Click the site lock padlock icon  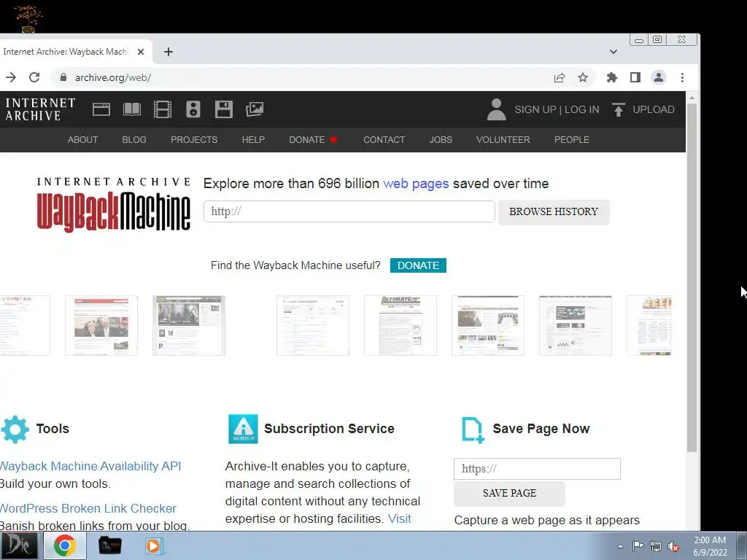[63, 77]
